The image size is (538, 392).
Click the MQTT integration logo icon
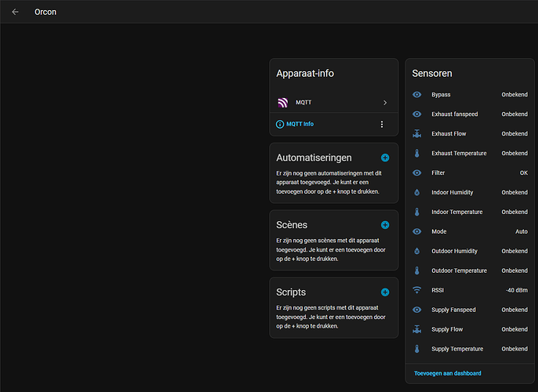point(282,103)
